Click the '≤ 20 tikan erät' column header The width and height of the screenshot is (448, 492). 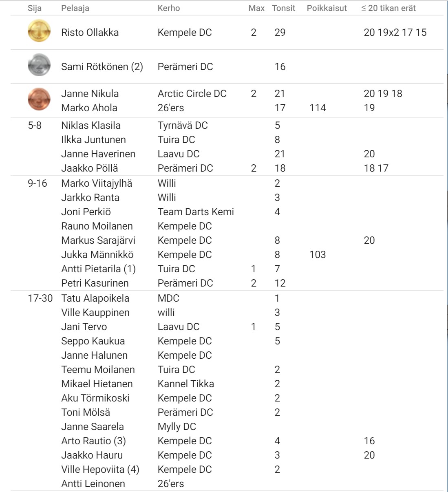point(388,8)
